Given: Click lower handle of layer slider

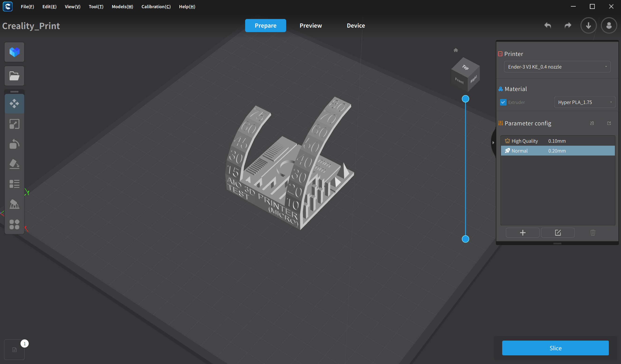Looking at the screenshot, I should (x=465, y=239).
